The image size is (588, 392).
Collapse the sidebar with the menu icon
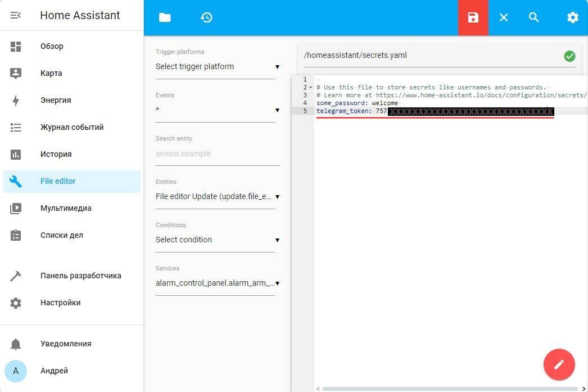(x=15, y=15)
